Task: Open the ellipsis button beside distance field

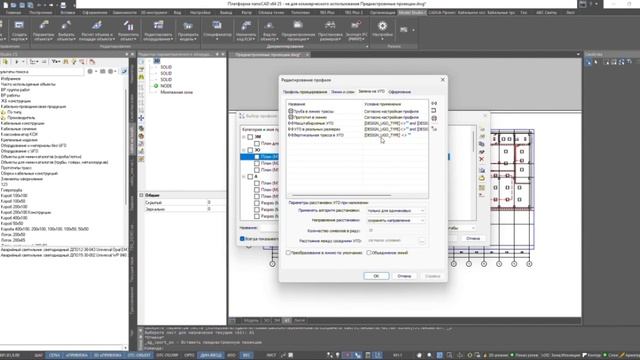Action: click(422, 241)
